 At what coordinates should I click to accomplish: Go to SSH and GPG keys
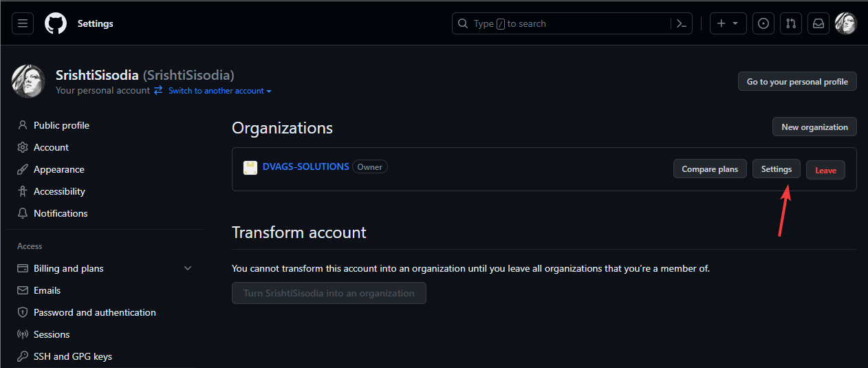(x=72, y=356)
